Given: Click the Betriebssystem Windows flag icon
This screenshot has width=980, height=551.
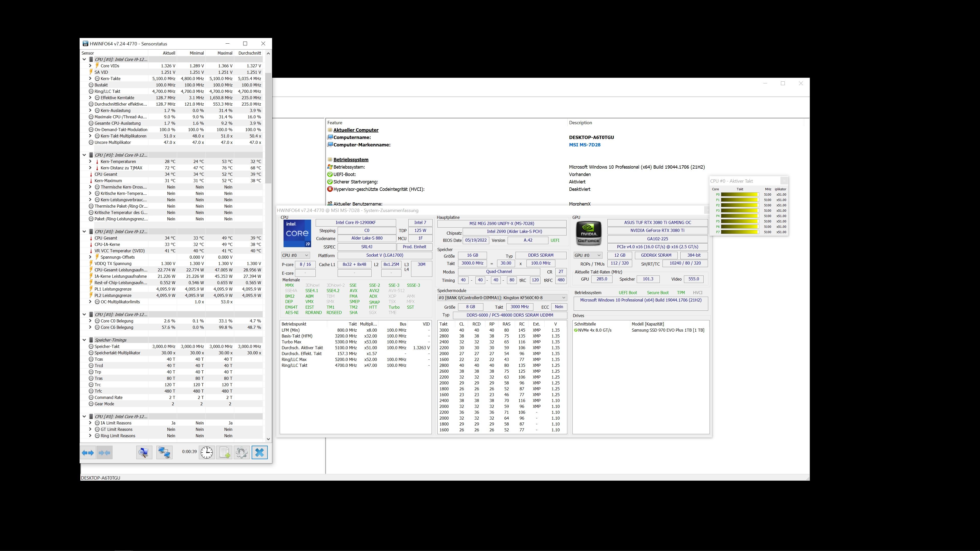Looking at the screenshot, I should 330,167.
